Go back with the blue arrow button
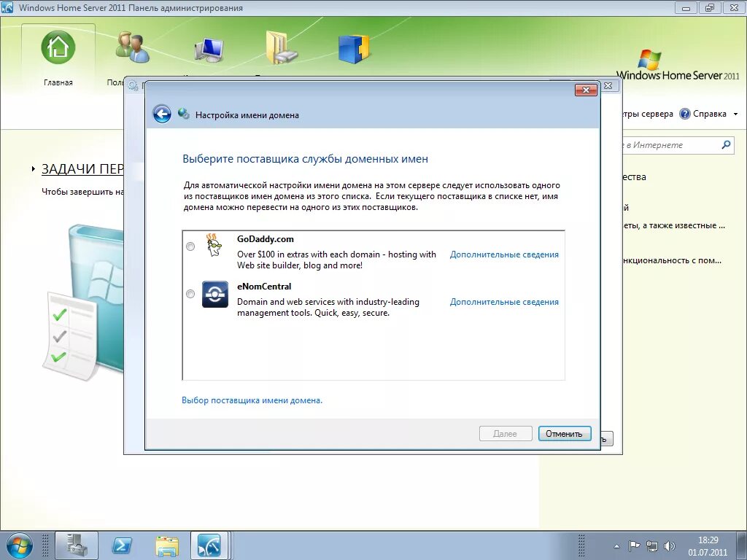Viewport: 747px width, 560px height. click(162, 114)
